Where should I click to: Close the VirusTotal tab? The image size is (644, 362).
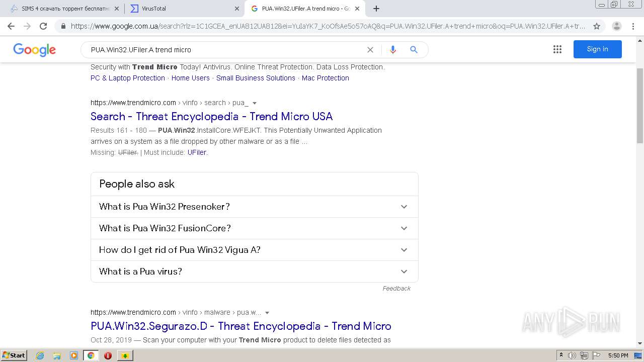point(237,9)
